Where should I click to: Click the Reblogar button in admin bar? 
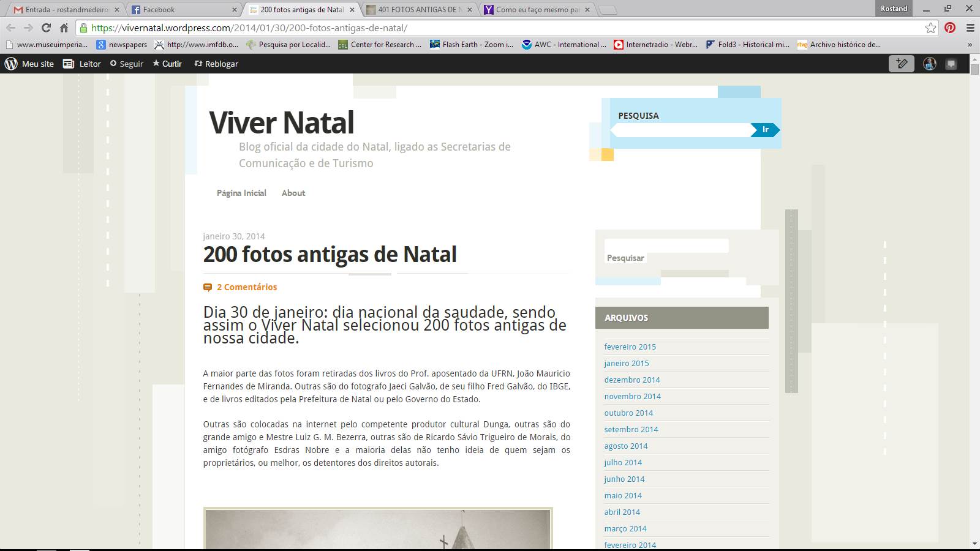click(216, 64)
